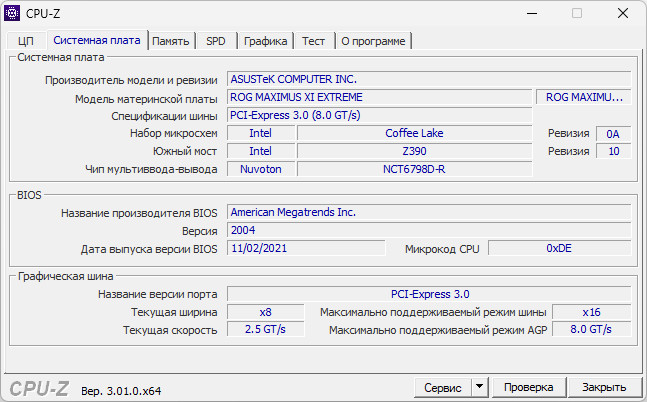Click the 0xDE microcode value

(x=560, y=248)
